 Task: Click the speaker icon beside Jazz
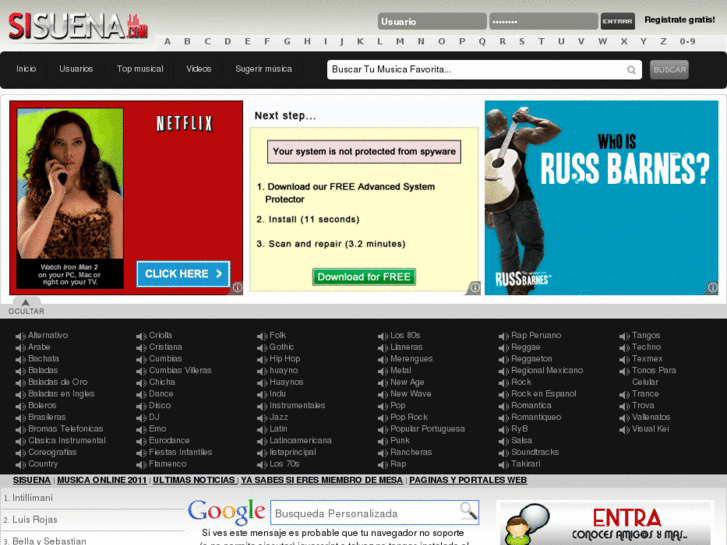tap(262, 418)
